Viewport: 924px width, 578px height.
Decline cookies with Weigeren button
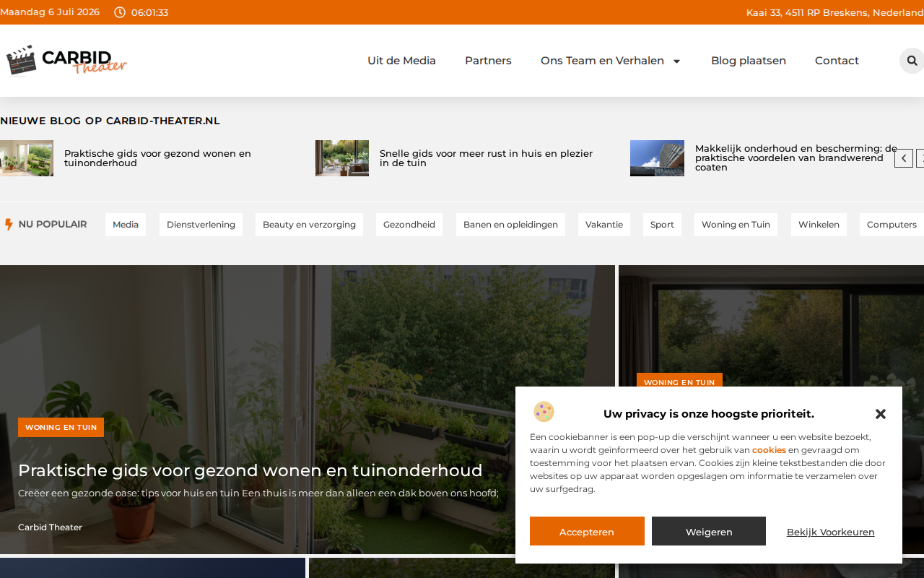[709, 531]
